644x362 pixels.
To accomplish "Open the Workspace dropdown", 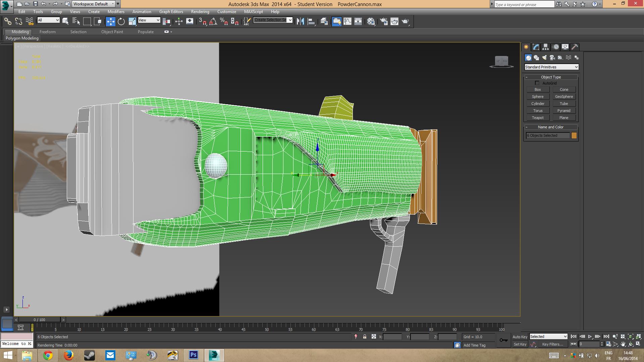I will pyautogui.click(x=93, y=4).
